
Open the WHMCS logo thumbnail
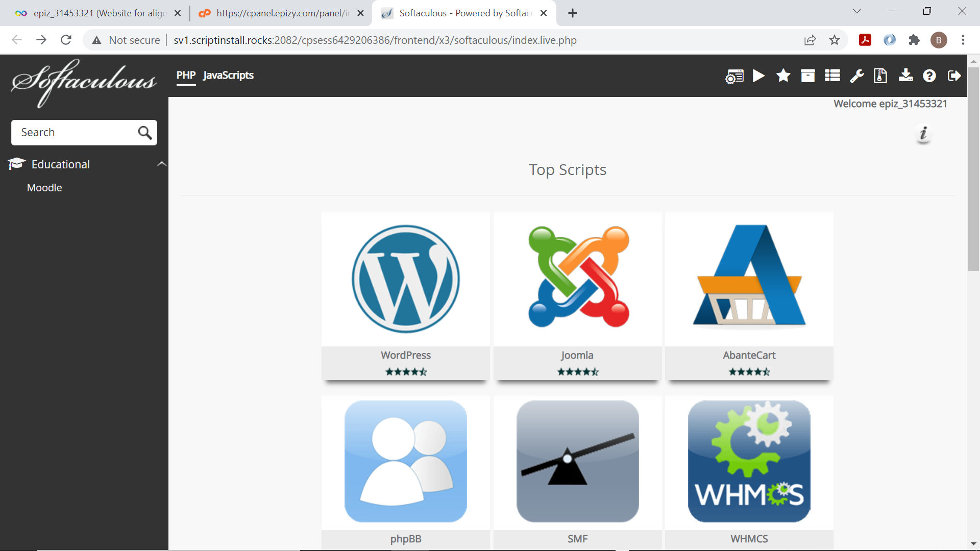pyautogui.click(x=749, y=461)
